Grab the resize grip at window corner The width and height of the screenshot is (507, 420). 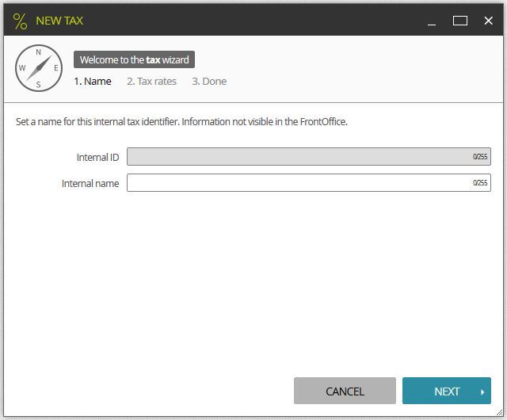(x=500, y=412)
